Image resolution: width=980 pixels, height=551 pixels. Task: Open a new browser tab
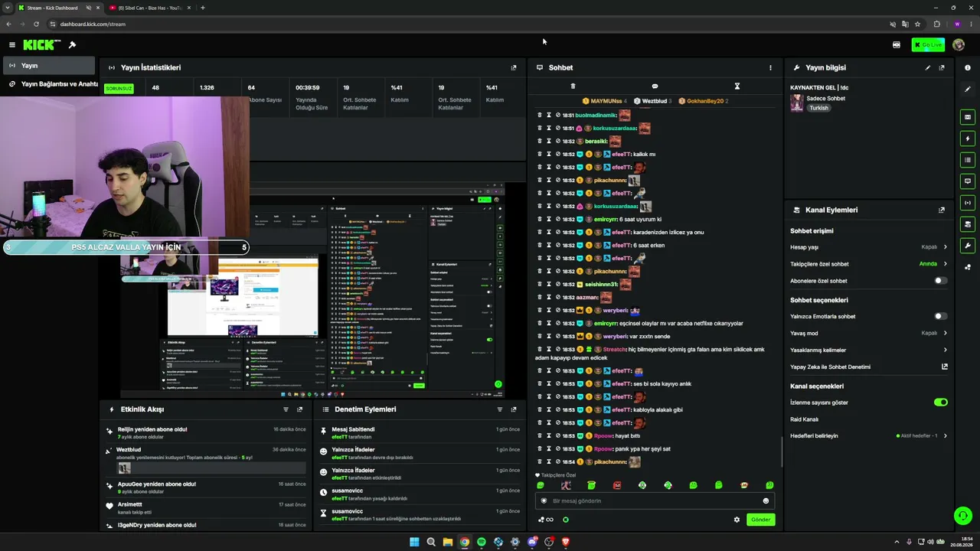pos(202,8)
